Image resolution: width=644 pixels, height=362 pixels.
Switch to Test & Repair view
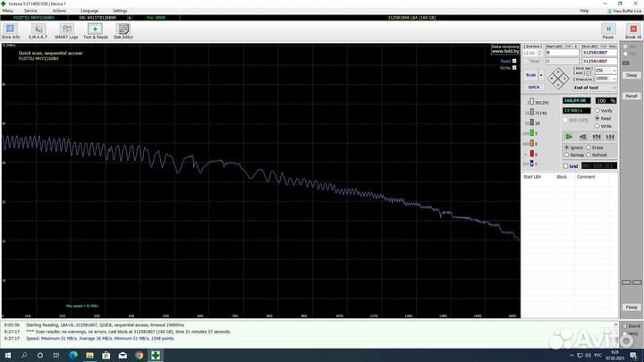(x=95, y=31)
